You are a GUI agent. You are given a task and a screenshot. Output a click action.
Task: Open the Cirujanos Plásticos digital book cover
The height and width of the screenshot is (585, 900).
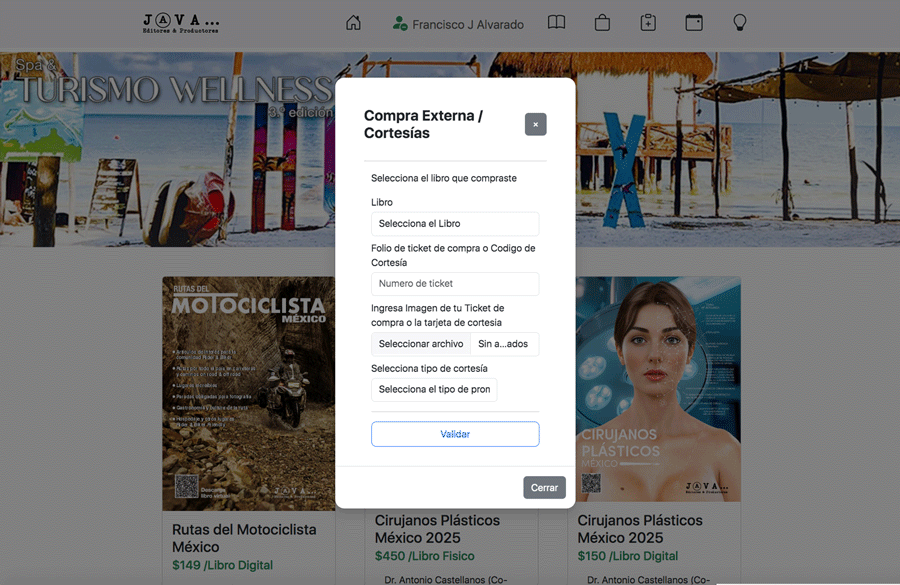(x=658, y=390)
